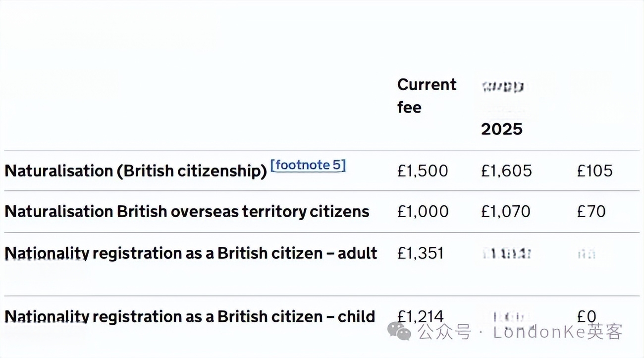Click the £1,500 current fee value
Image resolution: width=644 pixels, height=358 pixels.
point(423,171)
